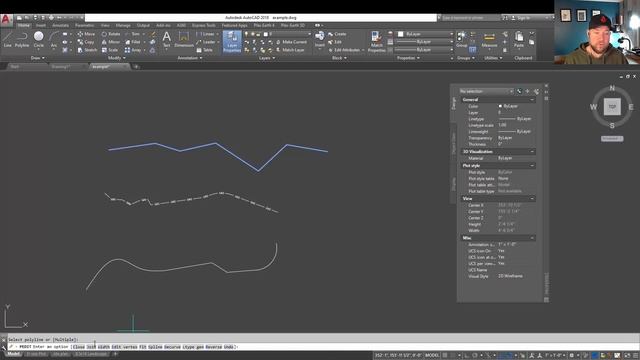This screenshot has width=640, height=360.
Task: Choose the Fillet command
Action: [133, 42]
